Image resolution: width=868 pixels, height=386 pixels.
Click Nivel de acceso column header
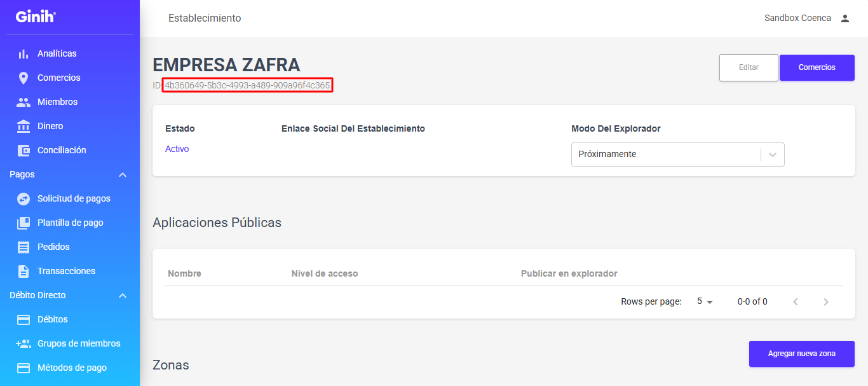(x=325, y=273)
